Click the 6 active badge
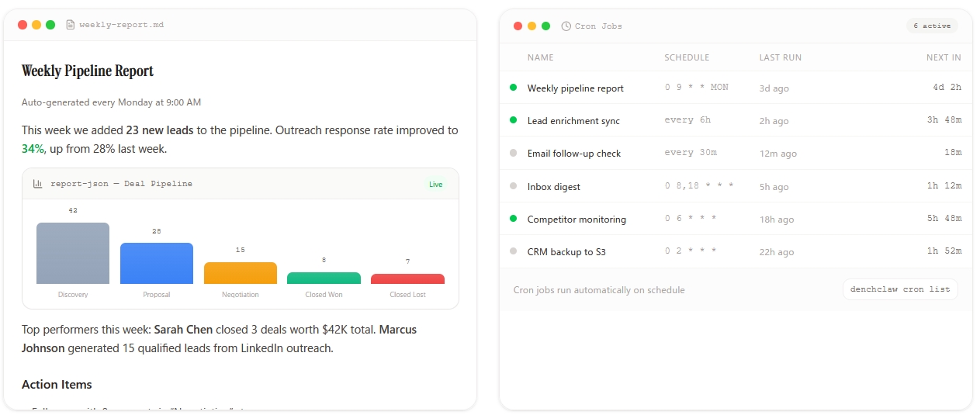The height and width of the screenshot is (415, 980). pyautogui.click(x=932, y=26)
